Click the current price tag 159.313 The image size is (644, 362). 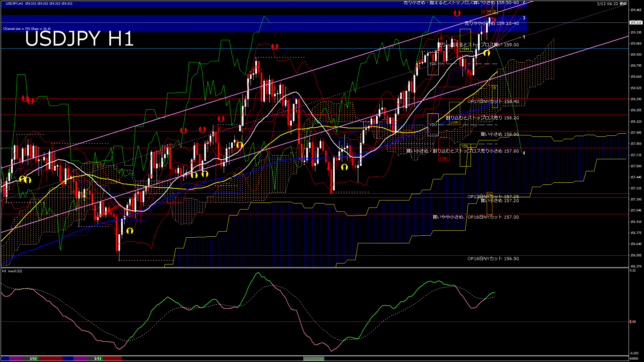pyautogui.click(x=636, y=22)
